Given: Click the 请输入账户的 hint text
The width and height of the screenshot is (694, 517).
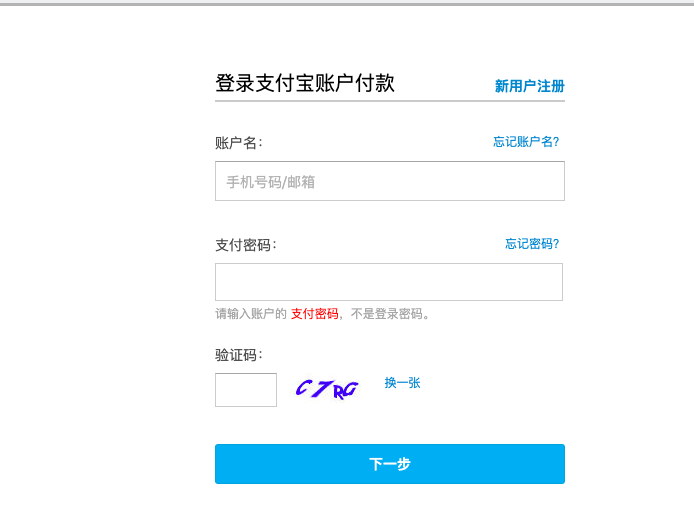Looking at the screenshot, I should 251,314.
